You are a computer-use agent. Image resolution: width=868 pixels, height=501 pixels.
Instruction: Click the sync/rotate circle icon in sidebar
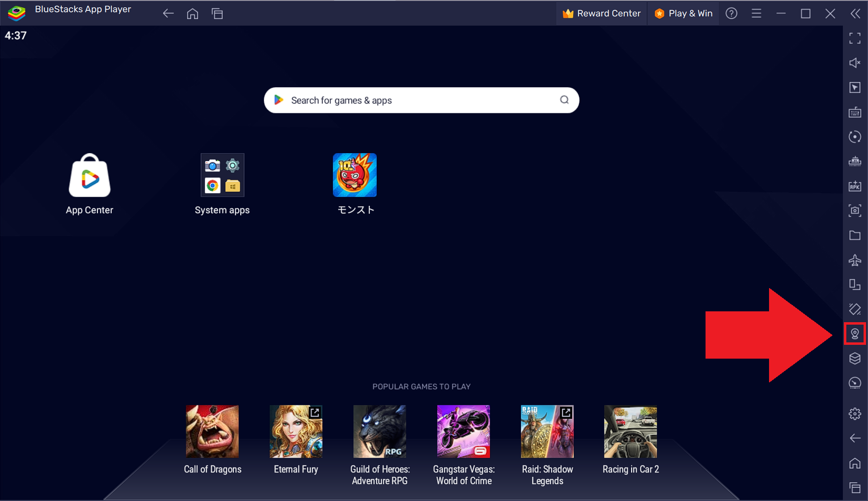855,136
